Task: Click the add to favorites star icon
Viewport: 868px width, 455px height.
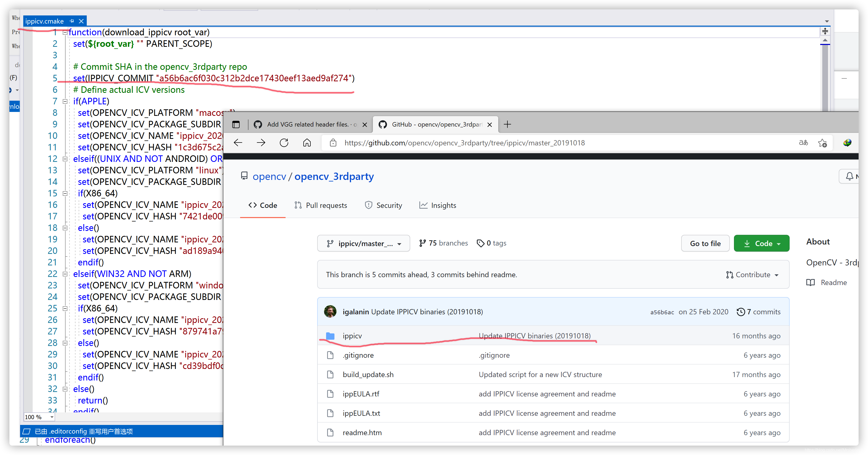Action: click(822, 143)
